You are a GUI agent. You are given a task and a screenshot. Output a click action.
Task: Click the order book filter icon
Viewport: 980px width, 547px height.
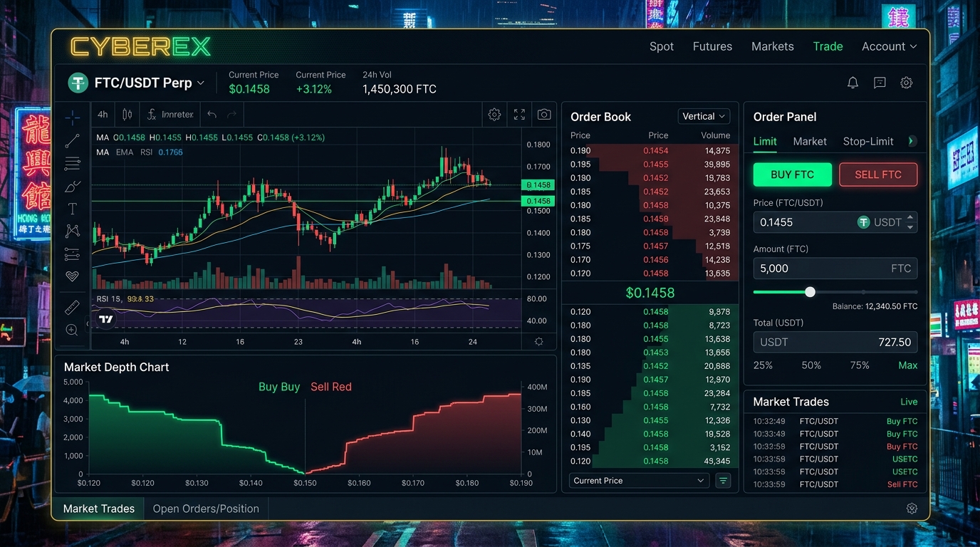[x=724, y=481]
